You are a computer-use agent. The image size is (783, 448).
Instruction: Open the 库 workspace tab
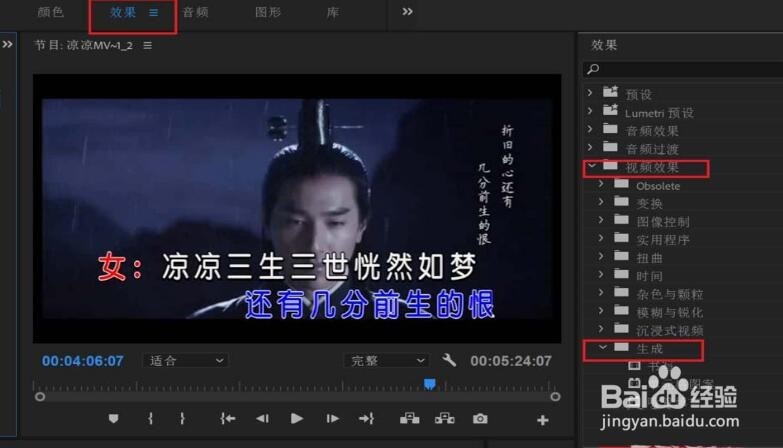pos(333,12)
